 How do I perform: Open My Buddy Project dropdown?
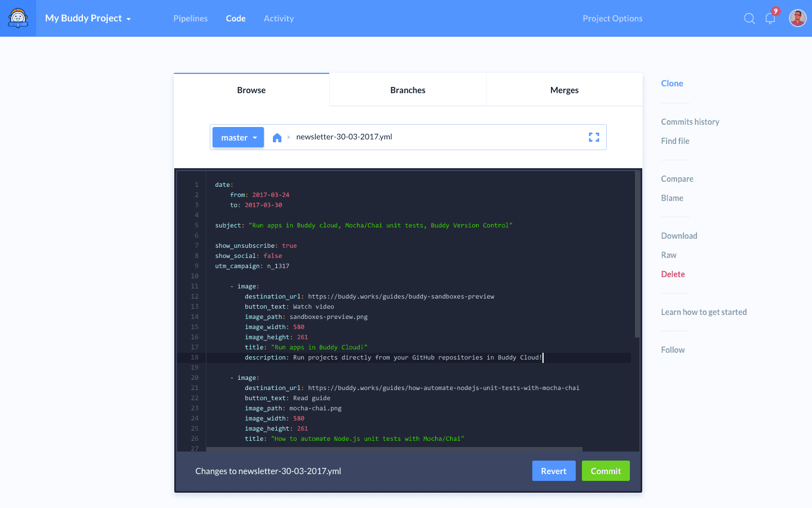[88, 18]
